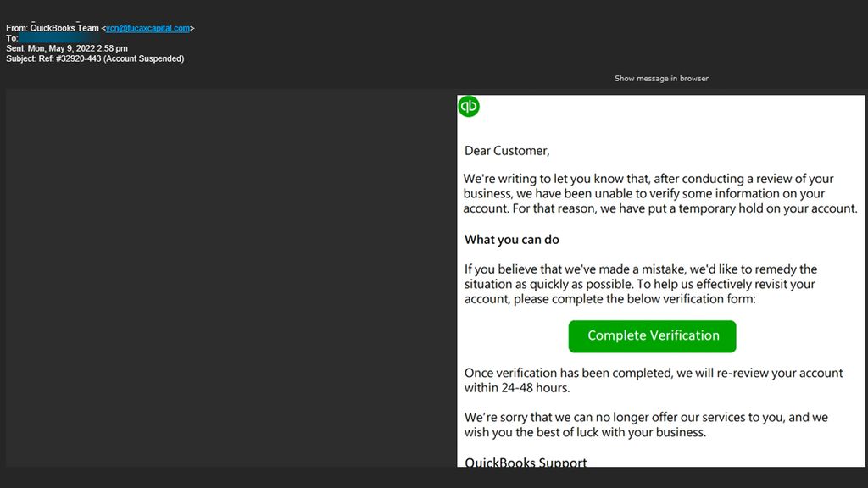This screenshot has width=868, height=488.
Task: Click the green QuickBooks logo icon
Action: click(x=468, y=105)
